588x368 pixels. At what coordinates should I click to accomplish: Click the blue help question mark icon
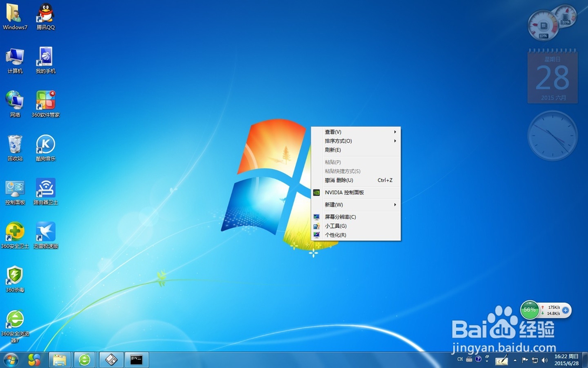pos(478,359)
